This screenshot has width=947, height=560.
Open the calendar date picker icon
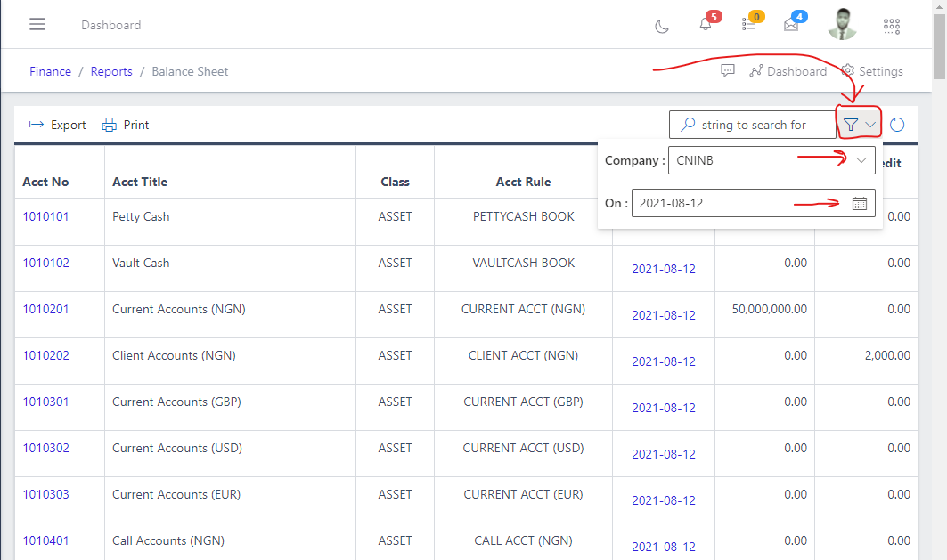tap(860, 203)
